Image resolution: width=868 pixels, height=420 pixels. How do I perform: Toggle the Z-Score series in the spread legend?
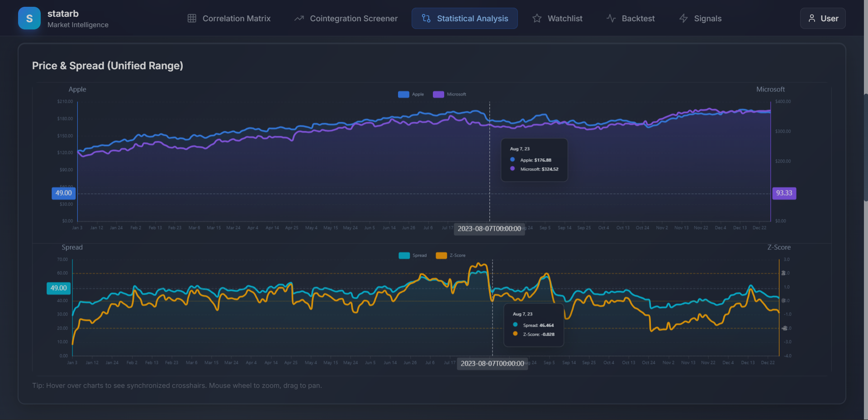point(451,255)
